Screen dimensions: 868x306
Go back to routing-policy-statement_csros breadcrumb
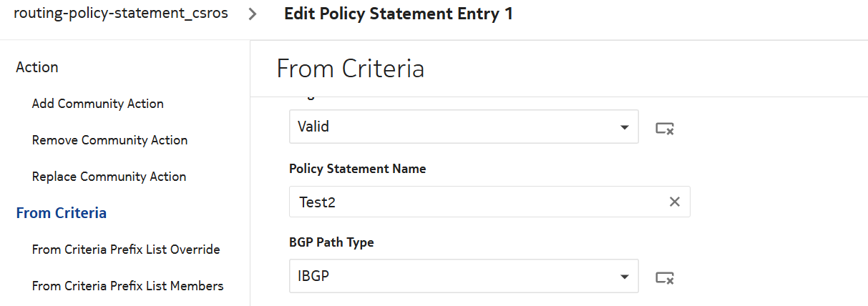point(121,14)
